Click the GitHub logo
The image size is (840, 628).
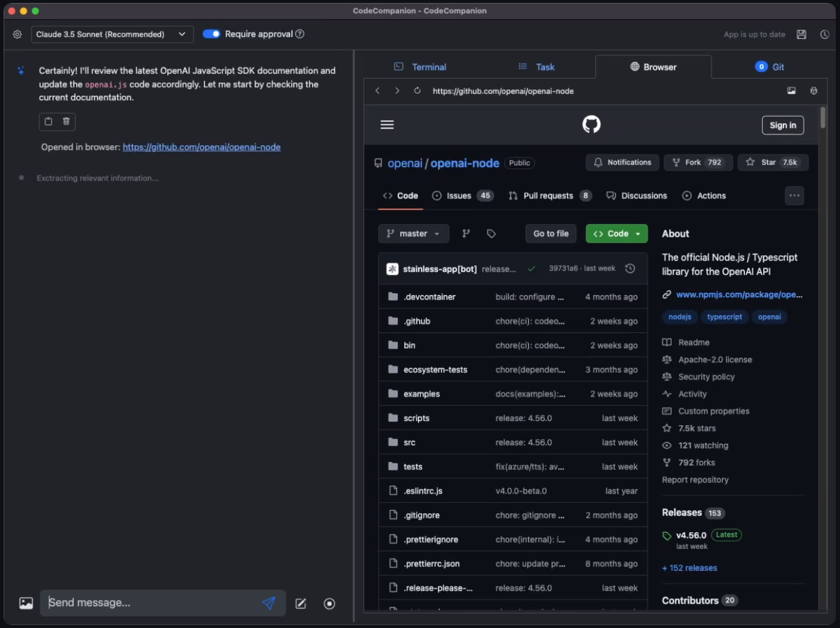(x=592, y=124)
